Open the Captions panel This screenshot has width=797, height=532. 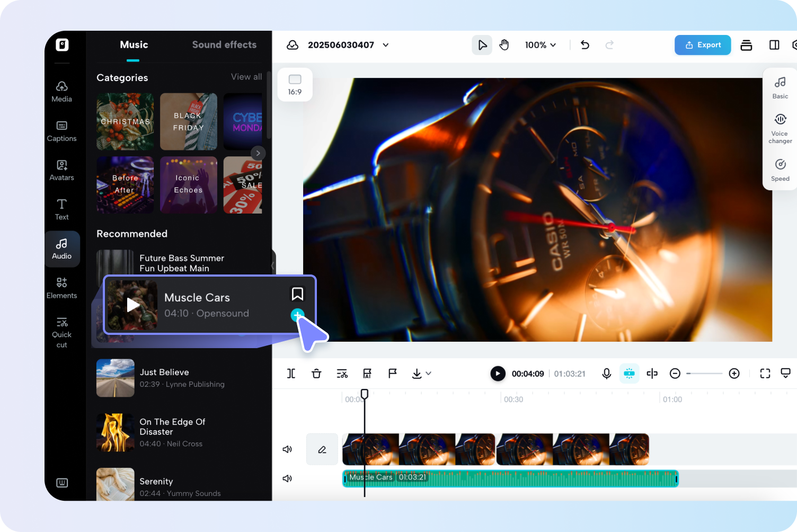click(61, 131)
